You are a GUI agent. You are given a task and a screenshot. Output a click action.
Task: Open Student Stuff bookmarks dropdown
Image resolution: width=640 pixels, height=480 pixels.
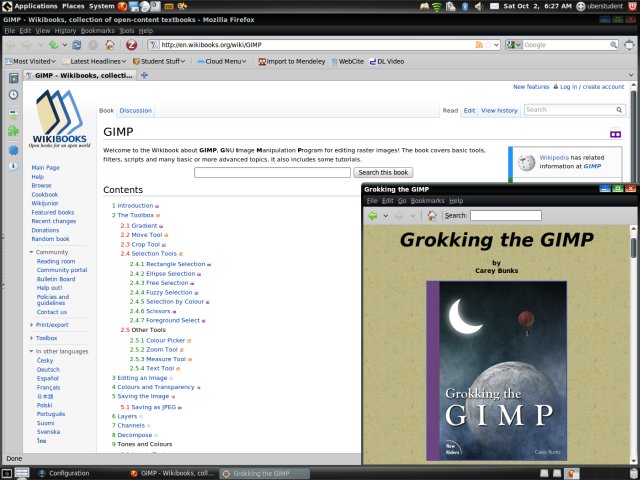coord(159,61)
